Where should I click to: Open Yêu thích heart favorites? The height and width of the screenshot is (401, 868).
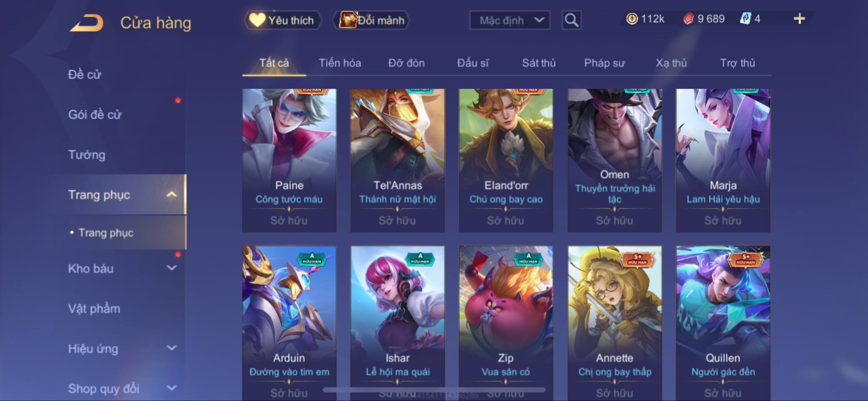pyautogui.click(x=282, y=20)
